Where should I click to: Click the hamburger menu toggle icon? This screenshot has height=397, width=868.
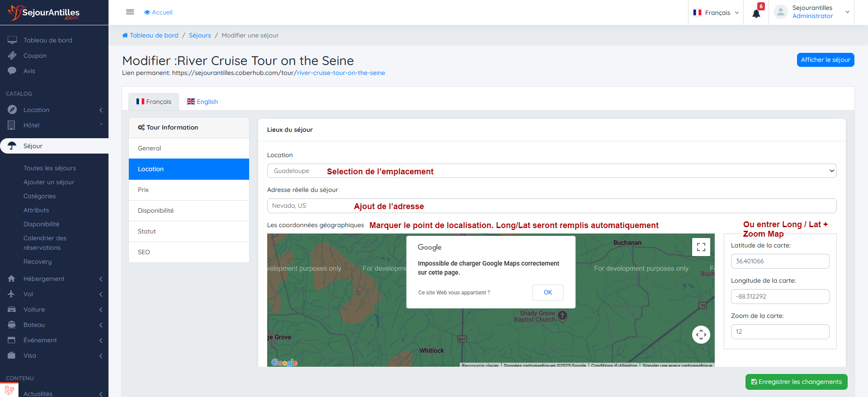click(130, 12)
